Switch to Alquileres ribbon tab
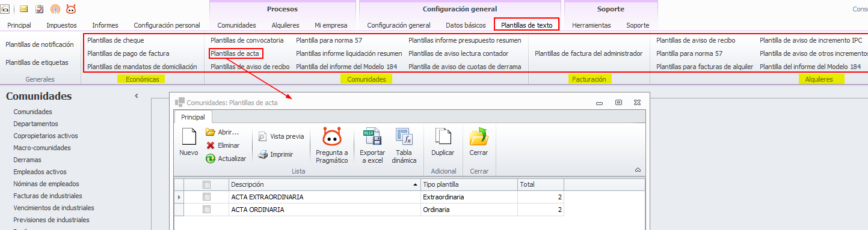 tap(285, 25)
